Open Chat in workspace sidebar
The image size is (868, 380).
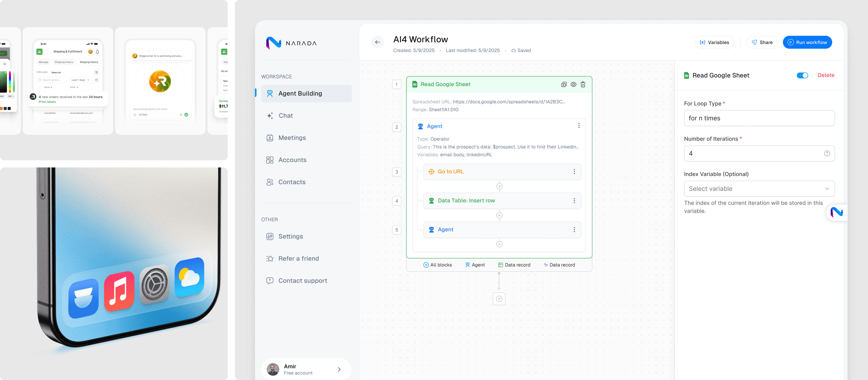[x=285, y=116]
